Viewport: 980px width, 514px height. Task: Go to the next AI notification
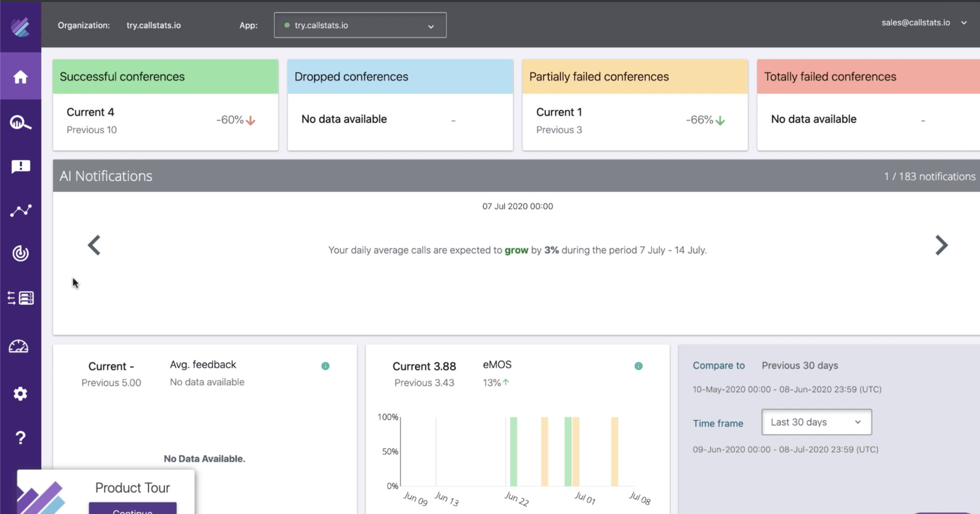(x=941, y=245)
